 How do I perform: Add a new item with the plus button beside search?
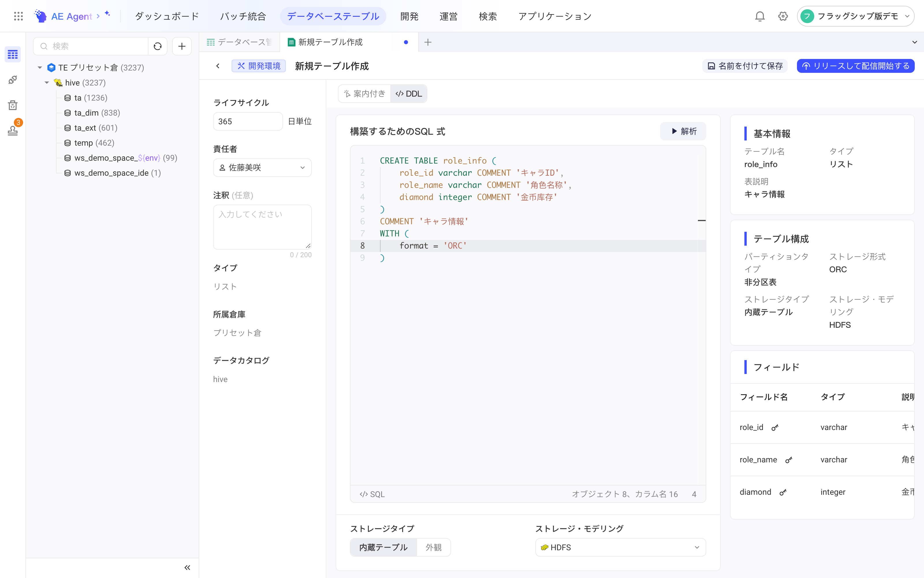click(x=182, y=46)
